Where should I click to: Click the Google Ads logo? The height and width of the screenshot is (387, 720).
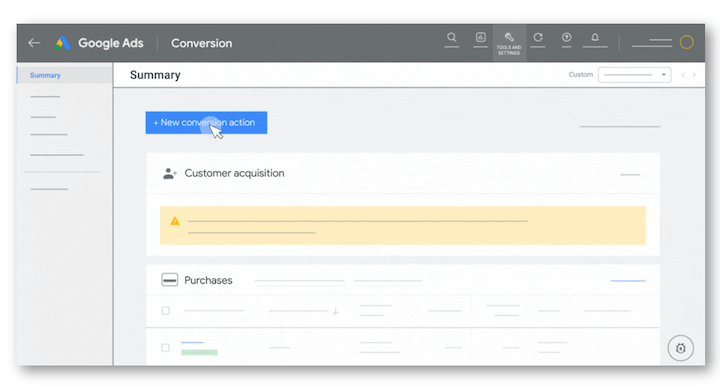coord(62,43)
